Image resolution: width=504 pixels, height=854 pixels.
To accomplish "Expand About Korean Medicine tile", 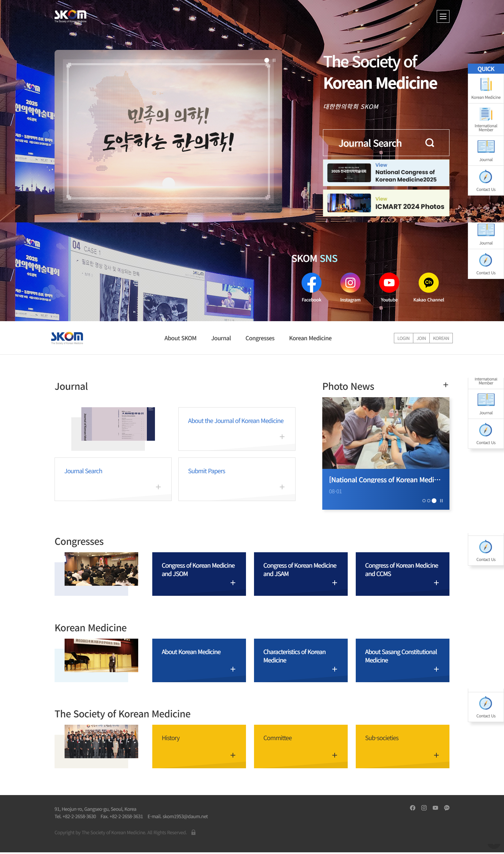I will point(233,669).
